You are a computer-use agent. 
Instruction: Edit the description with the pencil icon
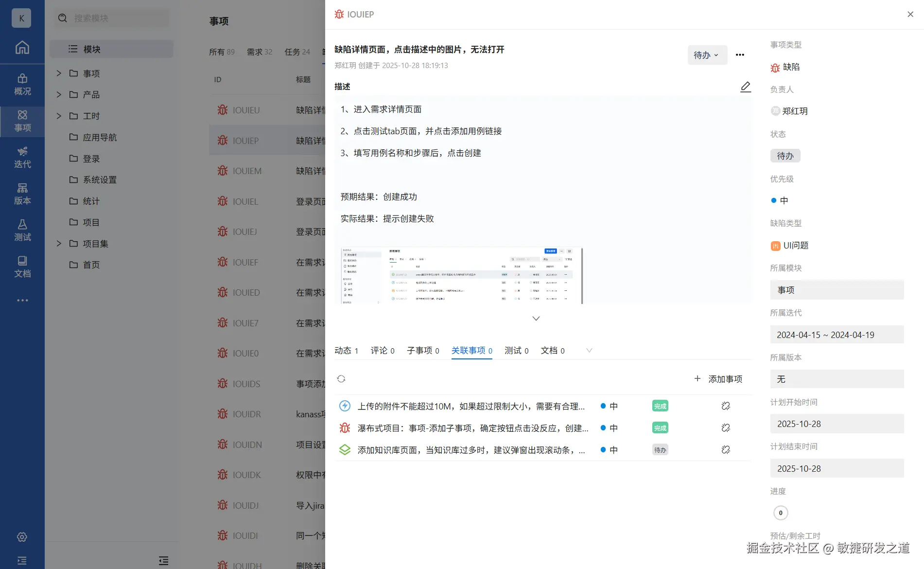[746, 87]
